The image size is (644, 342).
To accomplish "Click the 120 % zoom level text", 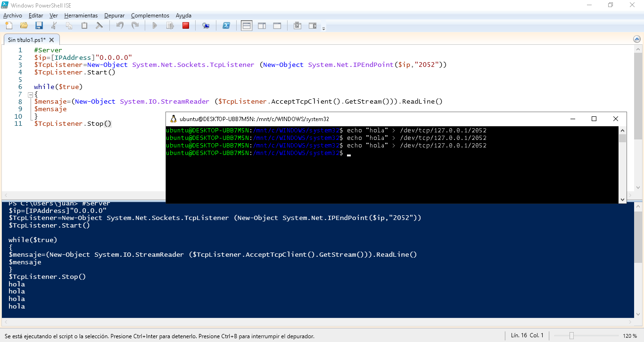I will tap(630, 336).
